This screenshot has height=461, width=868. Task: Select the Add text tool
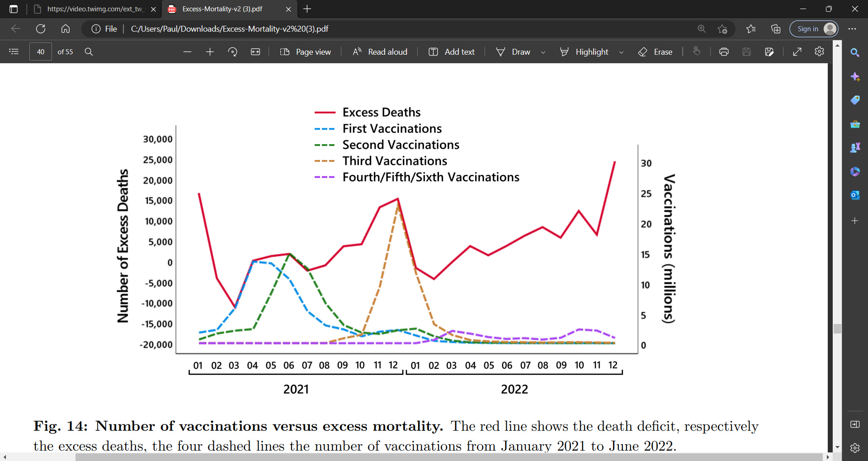452,52
